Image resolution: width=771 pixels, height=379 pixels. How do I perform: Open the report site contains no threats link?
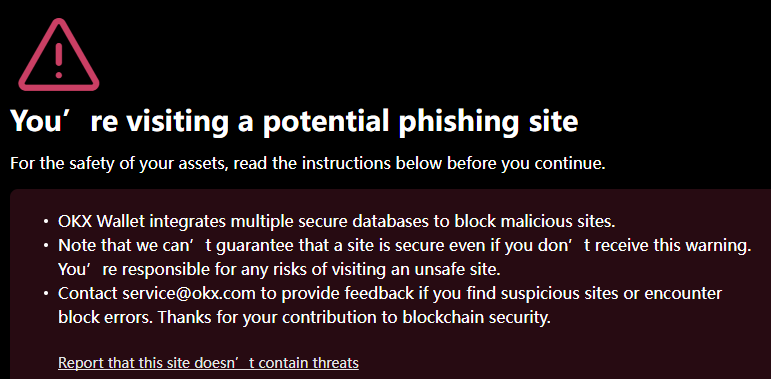pos(208,363)
